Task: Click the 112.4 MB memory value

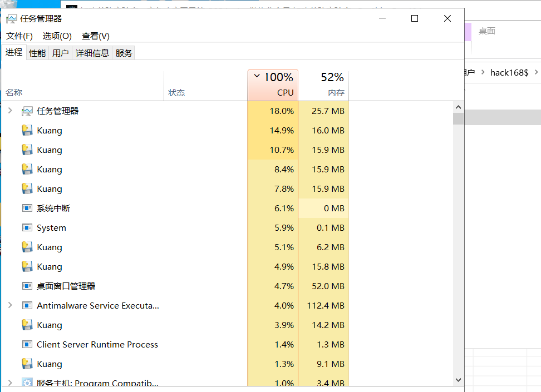Action: tap(326, 305)
